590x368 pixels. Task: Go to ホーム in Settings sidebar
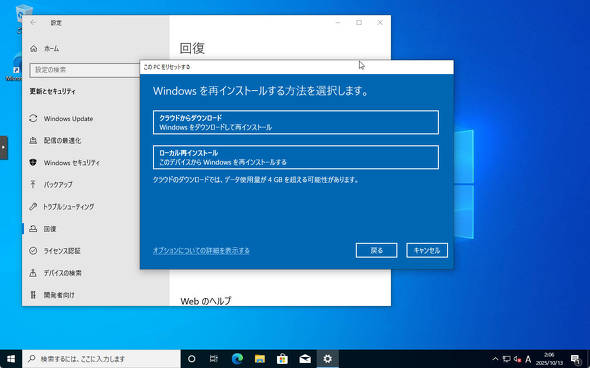pos(52,49)
